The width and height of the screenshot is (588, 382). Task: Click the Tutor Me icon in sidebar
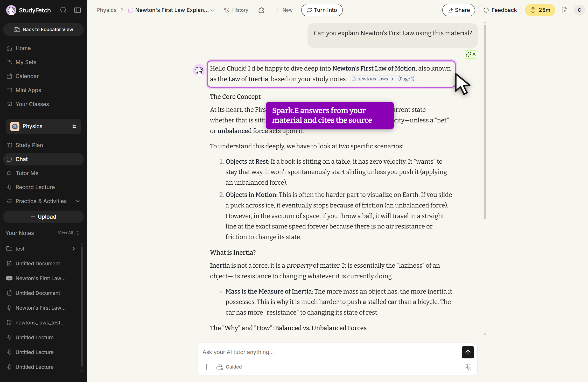pyautogui.click(x=9, y=173)
